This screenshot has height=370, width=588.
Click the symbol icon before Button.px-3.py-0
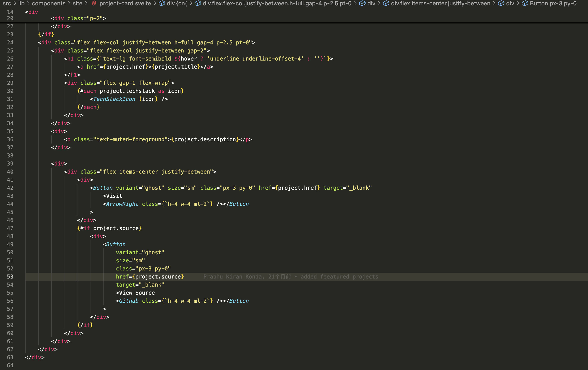[x=525, y=3]
